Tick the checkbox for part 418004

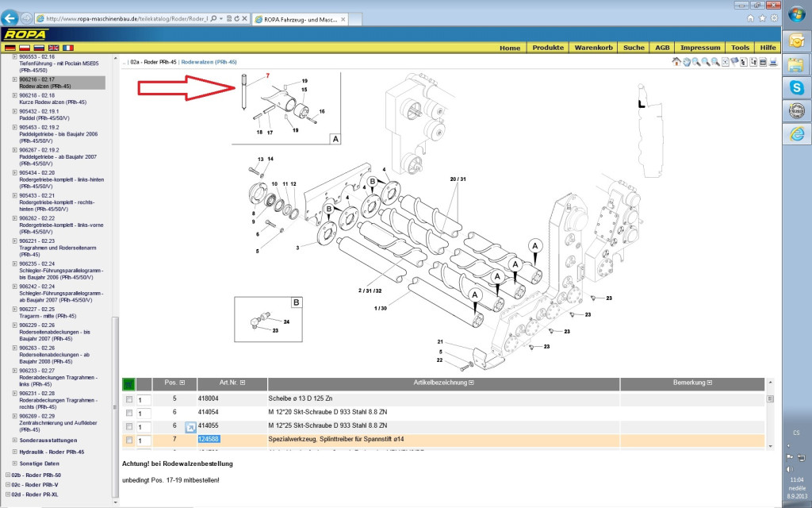pyautogui.click(x=129, y=400)
